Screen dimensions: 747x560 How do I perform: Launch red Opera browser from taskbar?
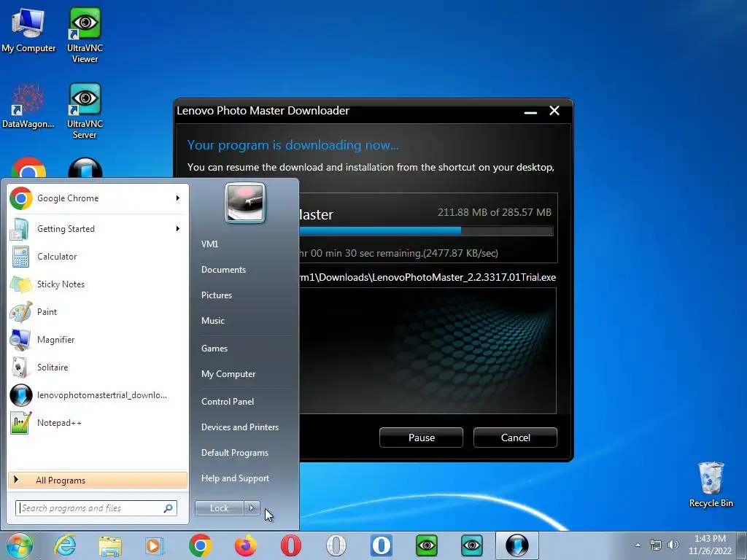pos(290,545)
